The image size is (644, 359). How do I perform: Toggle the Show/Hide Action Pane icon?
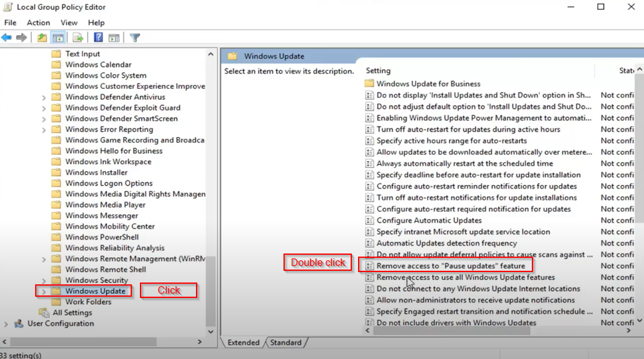click(x=114, y=38)
